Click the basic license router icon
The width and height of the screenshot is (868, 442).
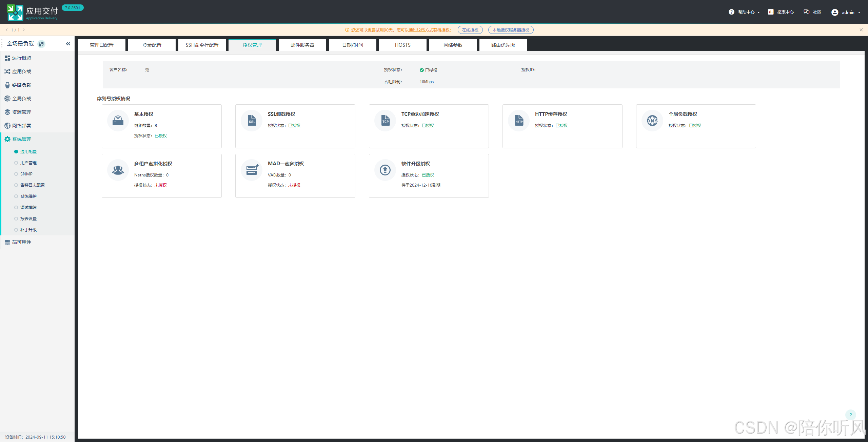point(118,121)
